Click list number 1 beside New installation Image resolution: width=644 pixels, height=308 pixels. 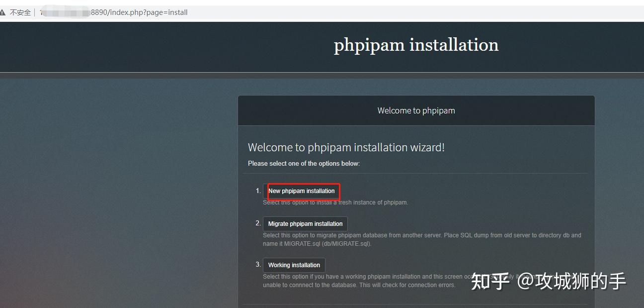click(x=258, y=191)
